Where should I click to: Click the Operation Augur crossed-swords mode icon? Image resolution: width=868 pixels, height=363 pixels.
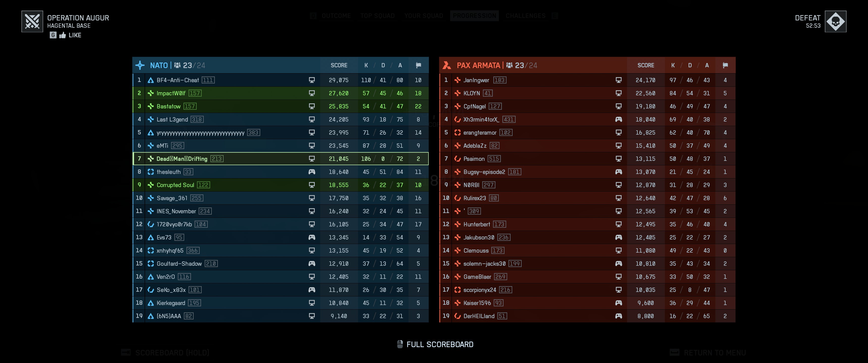pos(32,21)
